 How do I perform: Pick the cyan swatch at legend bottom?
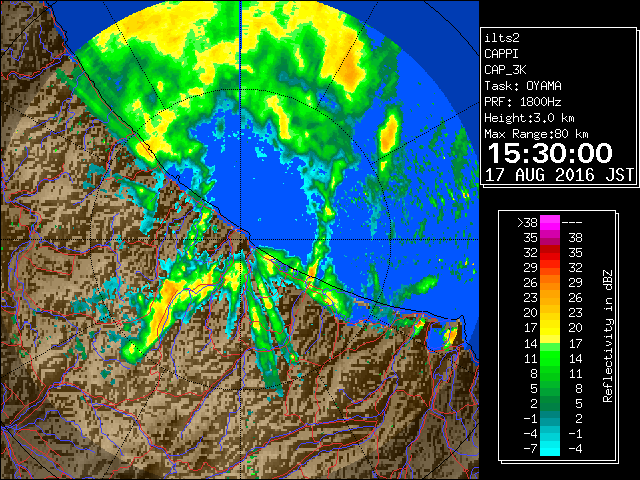[x=550, y=448]
